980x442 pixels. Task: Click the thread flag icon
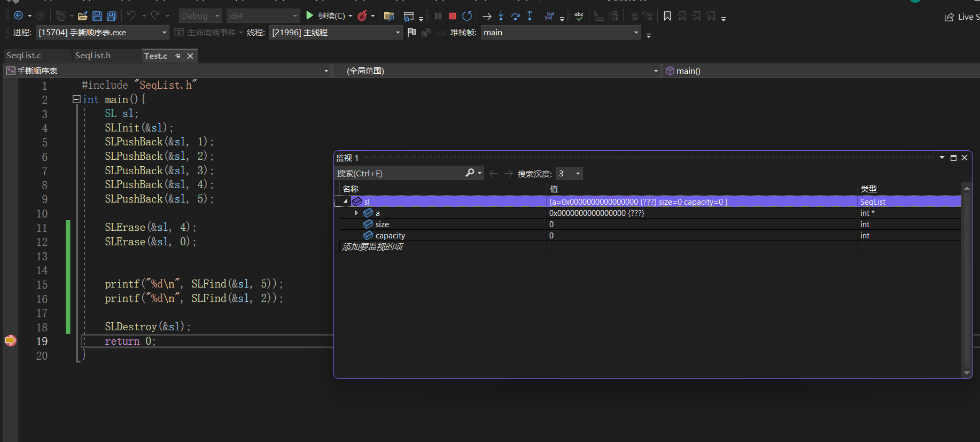(x=411, y=33)
